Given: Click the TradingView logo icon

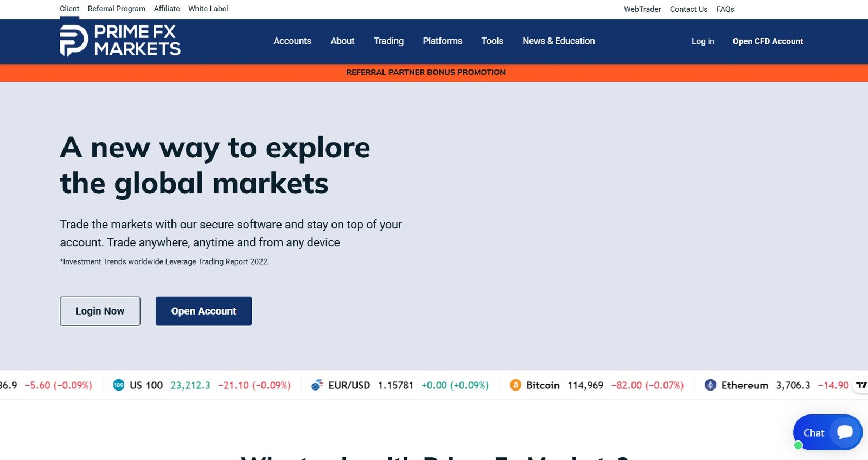Looking at the screenshot, I should (861, 385).
